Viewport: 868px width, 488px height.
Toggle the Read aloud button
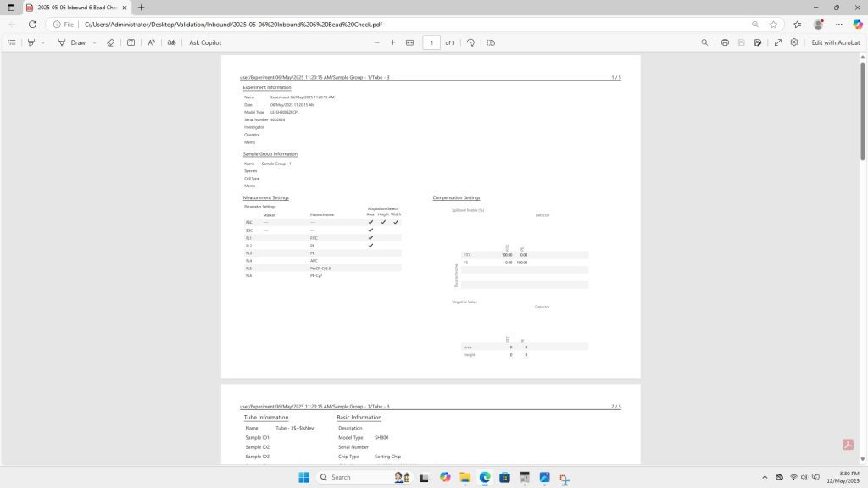click(152, 42)
